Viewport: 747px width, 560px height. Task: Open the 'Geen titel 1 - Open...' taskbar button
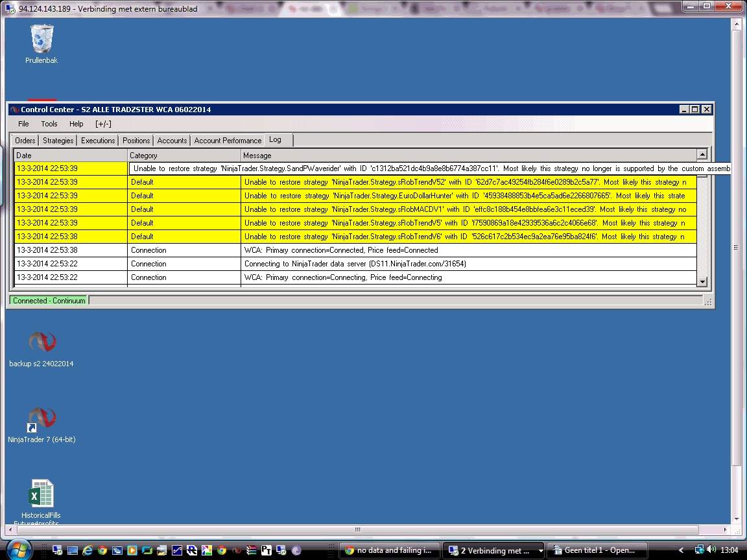[597, 550]
